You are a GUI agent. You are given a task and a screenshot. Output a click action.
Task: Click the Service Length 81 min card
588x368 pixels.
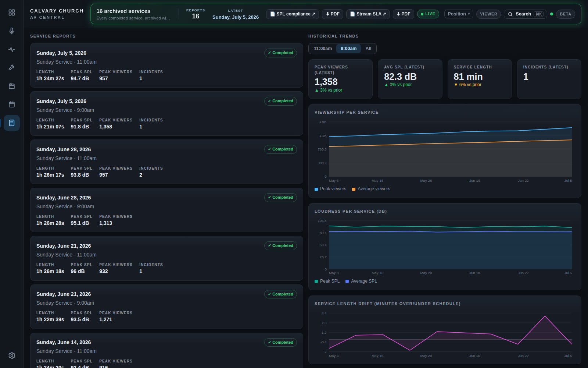[x=480, y=79]
